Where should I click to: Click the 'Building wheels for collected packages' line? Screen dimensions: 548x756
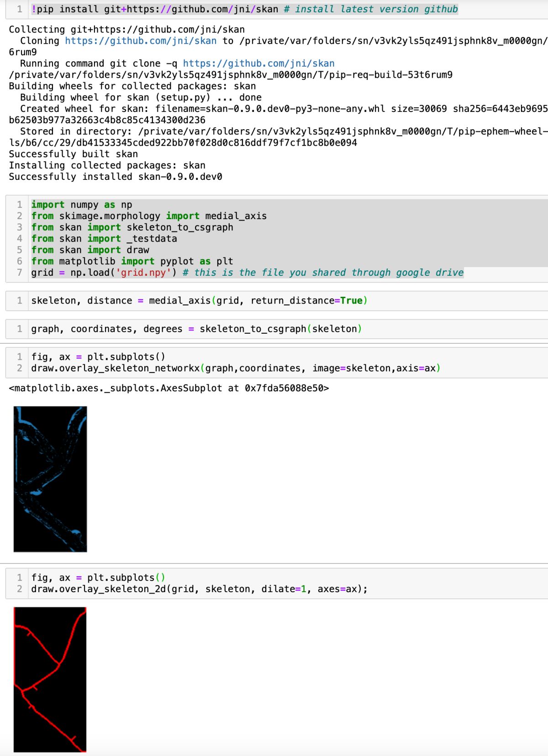132,86
